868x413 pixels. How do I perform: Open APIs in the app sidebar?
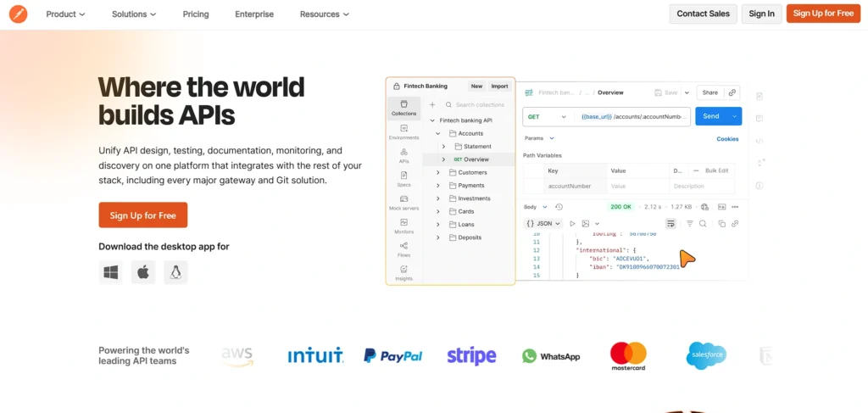click(x=403, y=155)
